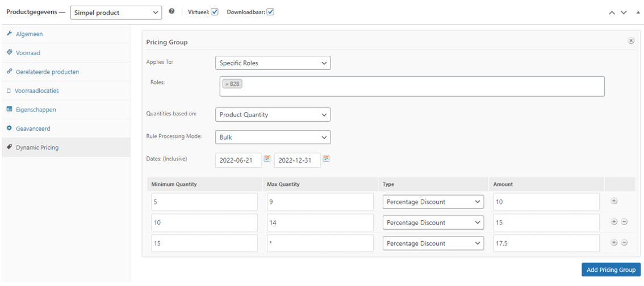
Task: Switch to the Voorraadlocaties tab
Action: coord(65,90)
